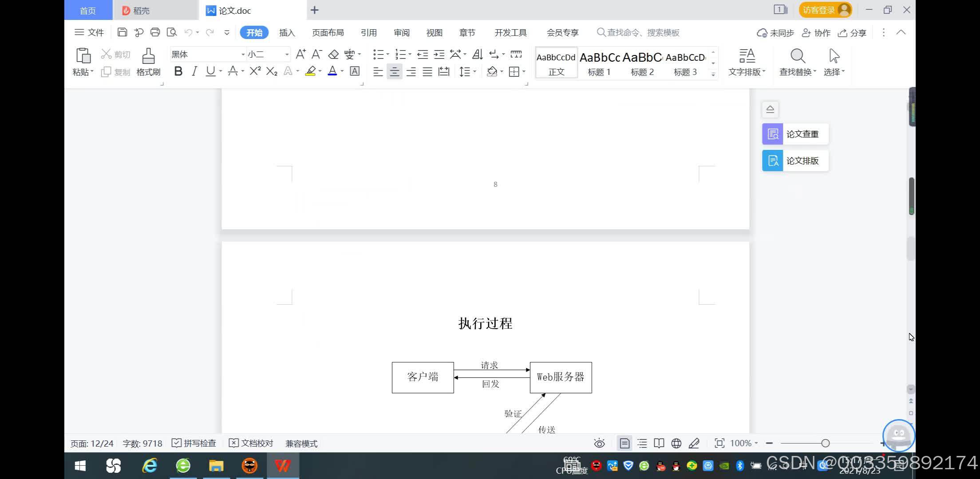Screen dimensions: 980x479
Task: Open the 页面布局 ribbon tab
Action: point(328,32)
